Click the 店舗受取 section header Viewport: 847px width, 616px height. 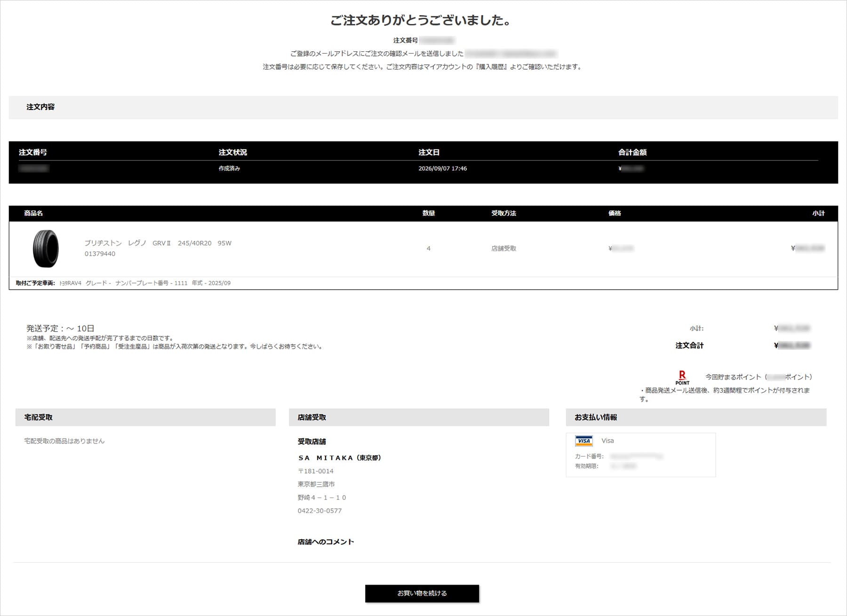click(419, 417)
